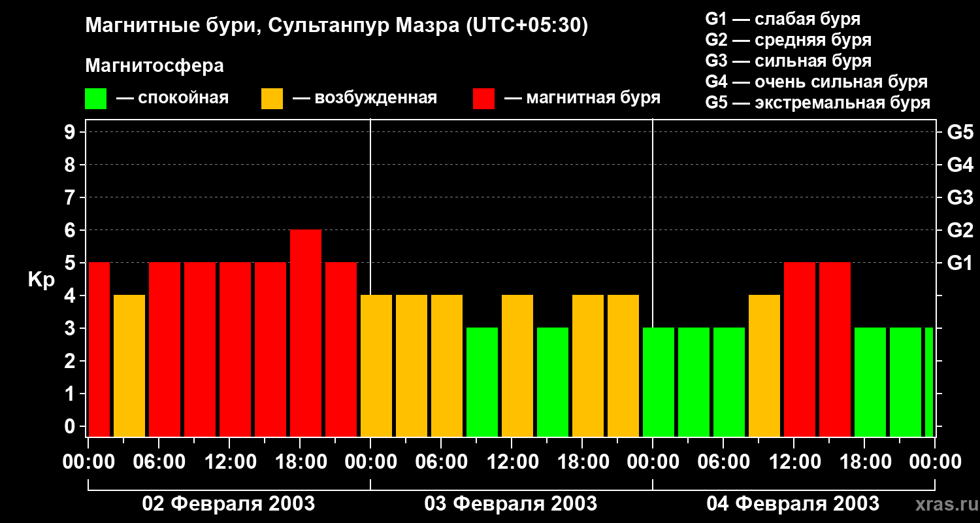The image size is (980, 523).
Task: Click the Kp value 9 on left axis
Action: point(71,132)
